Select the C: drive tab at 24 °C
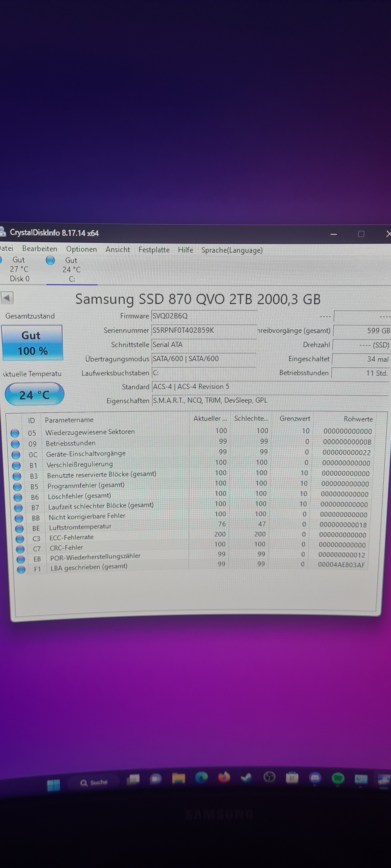 (71, 270)
